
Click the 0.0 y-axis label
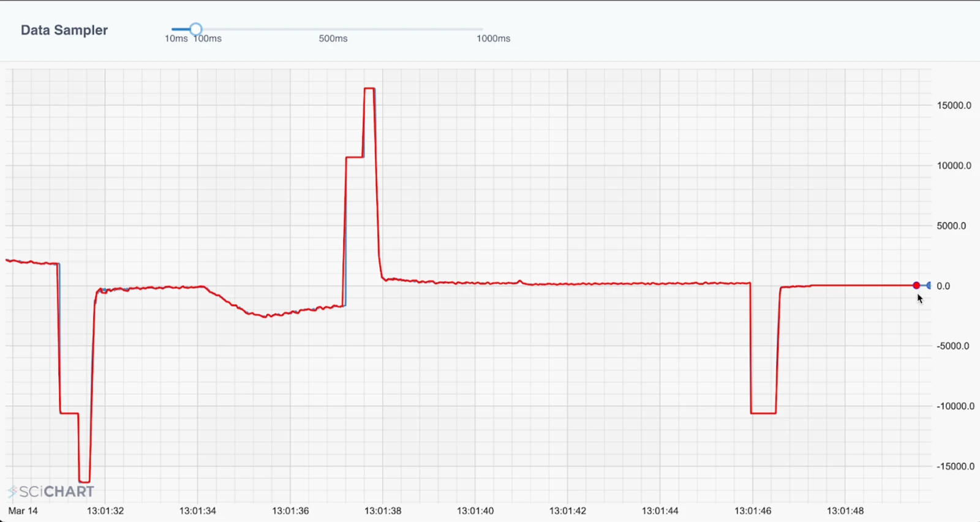(943, 286)
